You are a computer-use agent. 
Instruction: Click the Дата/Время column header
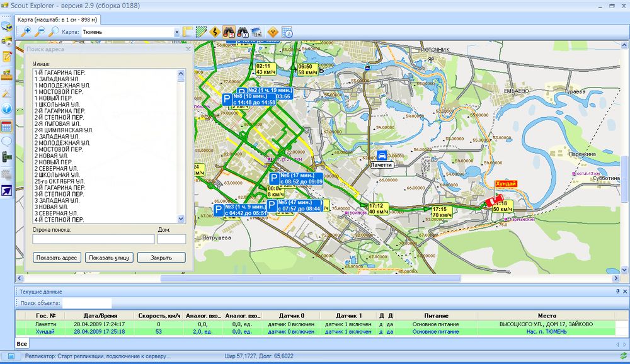click(100, 316)
